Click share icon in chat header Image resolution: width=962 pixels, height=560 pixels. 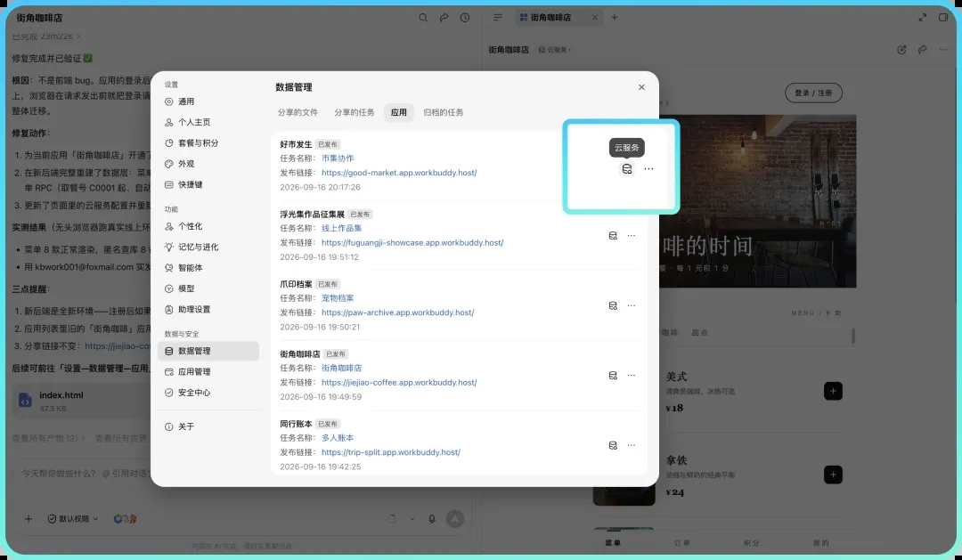444,18
